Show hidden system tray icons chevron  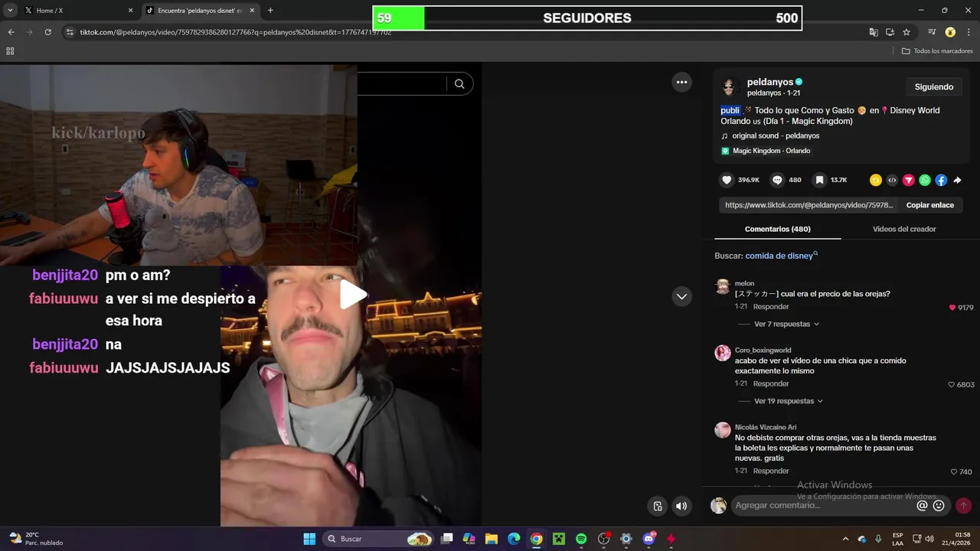point(845,539)
